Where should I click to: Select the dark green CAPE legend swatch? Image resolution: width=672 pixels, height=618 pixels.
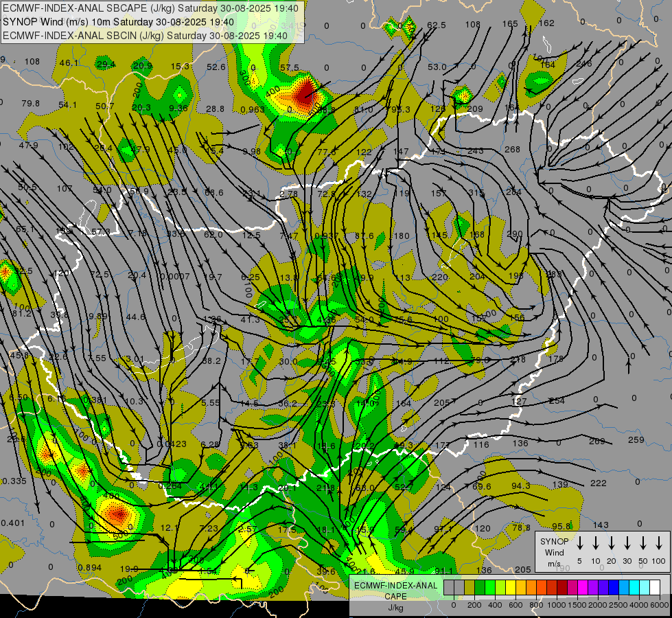480,588
